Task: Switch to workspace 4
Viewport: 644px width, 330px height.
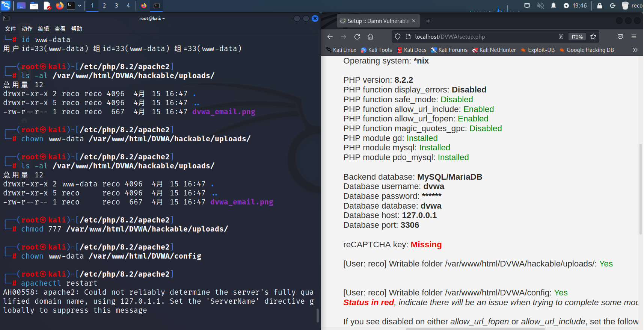Action: pos(128,6)
